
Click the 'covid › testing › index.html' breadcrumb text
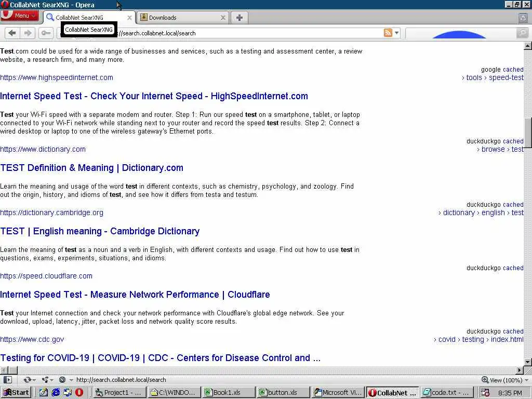click(x=478, y=340)
